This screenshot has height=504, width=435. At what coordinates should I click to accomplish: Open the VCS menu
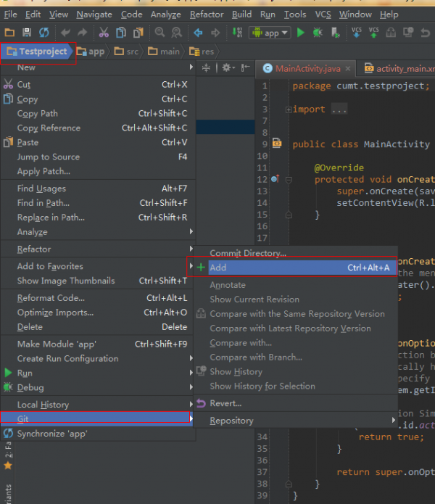point(323,15)
